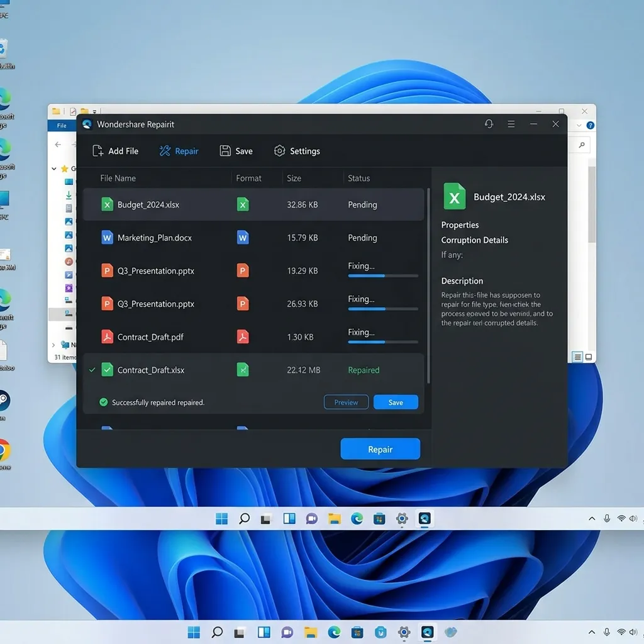The image size is (644, 644).
Task: Click the large blue Repair button
Action: tap(380, 449)
